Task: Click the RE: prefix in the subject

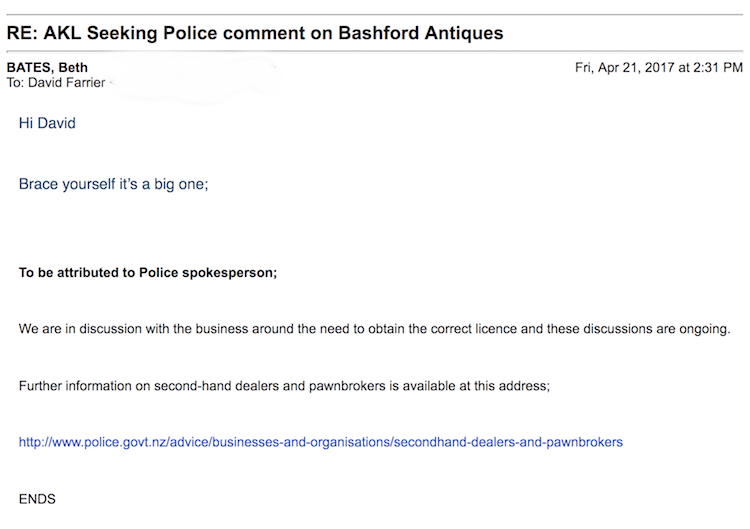Action: coord(24,33)
